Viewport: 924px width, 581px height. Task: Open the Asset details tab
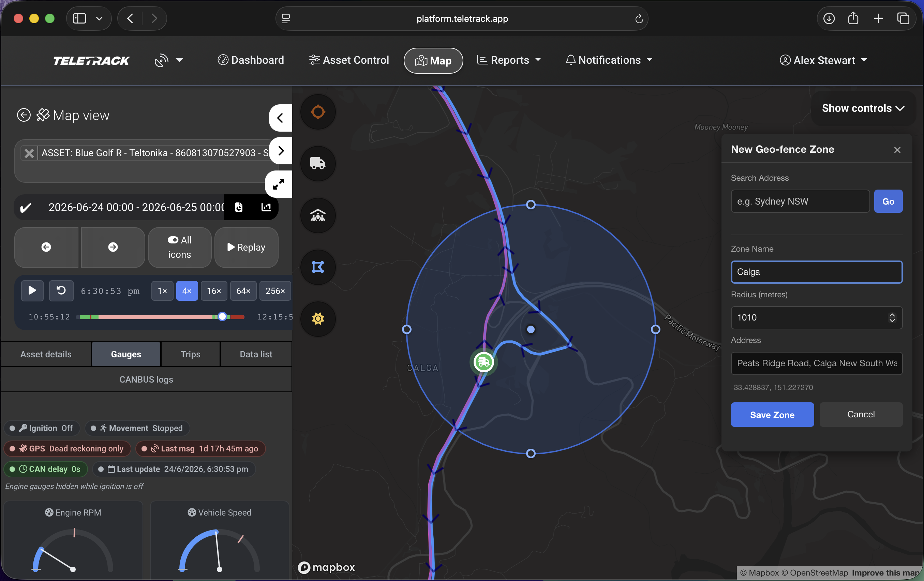46,354
